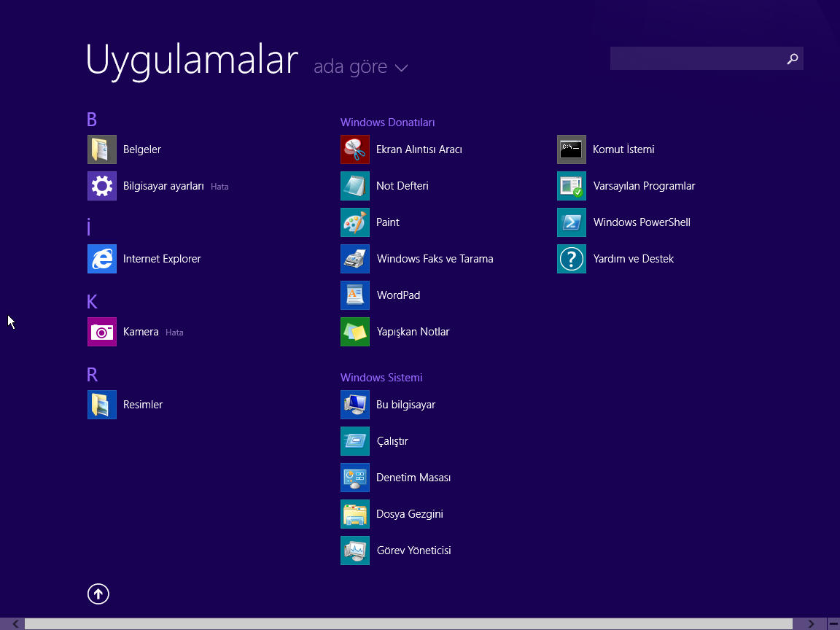840x630 pixels.
Task: Click the Windows Donatıları group header
Action: pyautogui.click(x=387, y=122)
